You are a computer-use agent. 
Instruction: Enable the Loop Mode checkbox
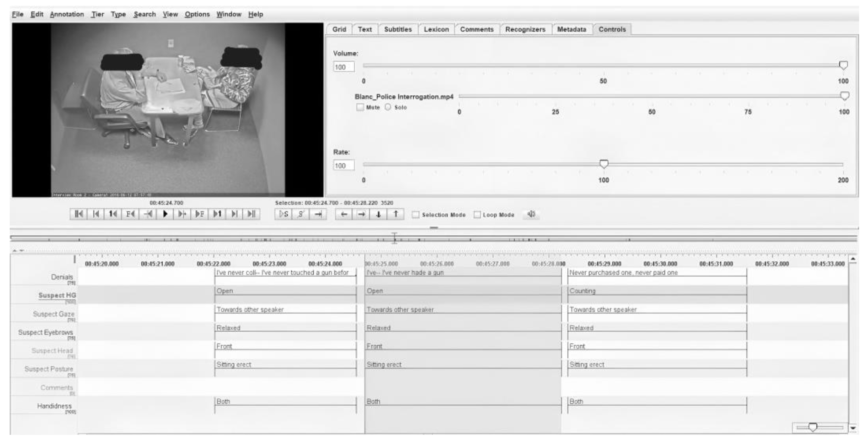tap(477, 215)
